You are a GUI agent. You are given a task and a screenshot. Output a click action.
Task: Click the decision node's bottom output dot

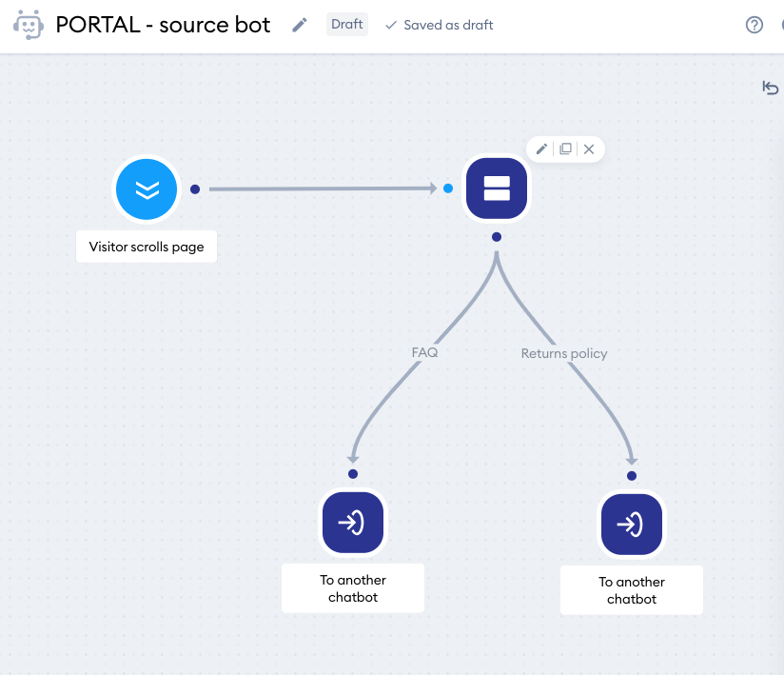497,237
